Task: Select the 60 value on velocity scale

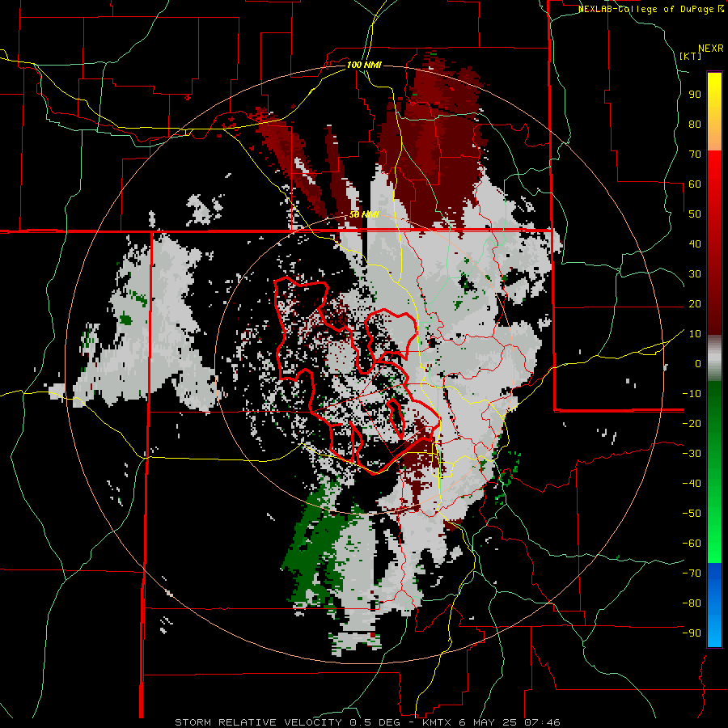Action: pos(695,184)
